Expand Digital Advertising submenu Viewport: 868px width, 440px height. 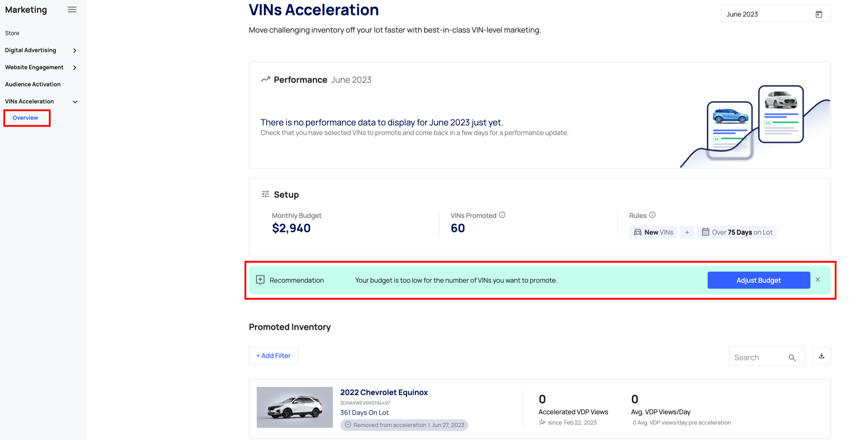coord(75,51)
